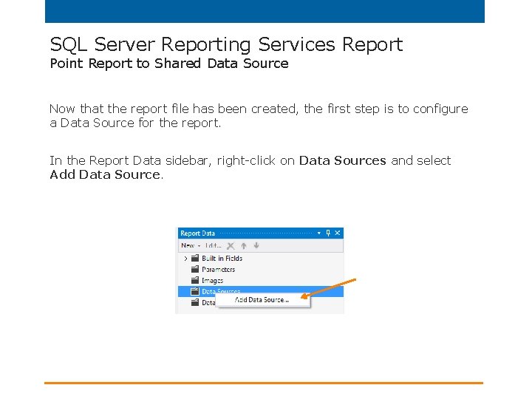Image resolution: width=532 pixels, height=399 pixels.
Task: Click the Images folder icon
Action: 194,281
